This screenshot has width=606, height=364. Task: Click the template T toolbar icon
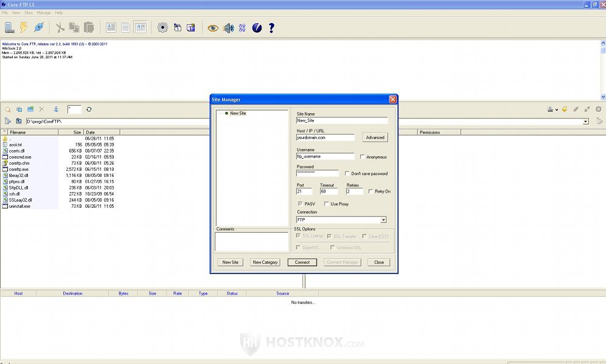tap(191, 27)
